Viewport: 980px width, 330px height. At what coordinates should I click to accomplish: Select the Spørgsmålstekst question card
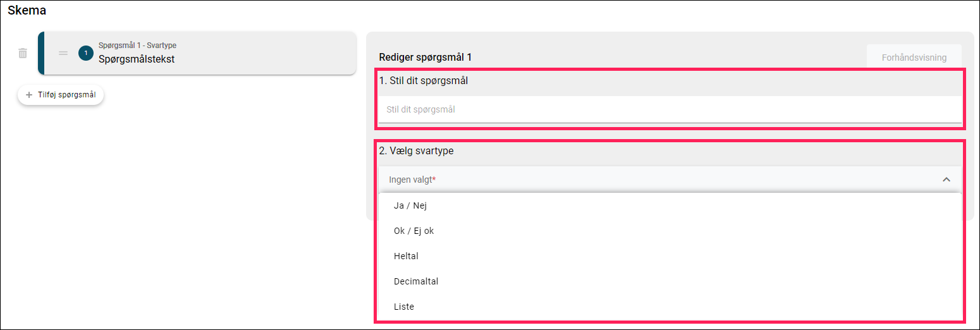tap(197, 53)
